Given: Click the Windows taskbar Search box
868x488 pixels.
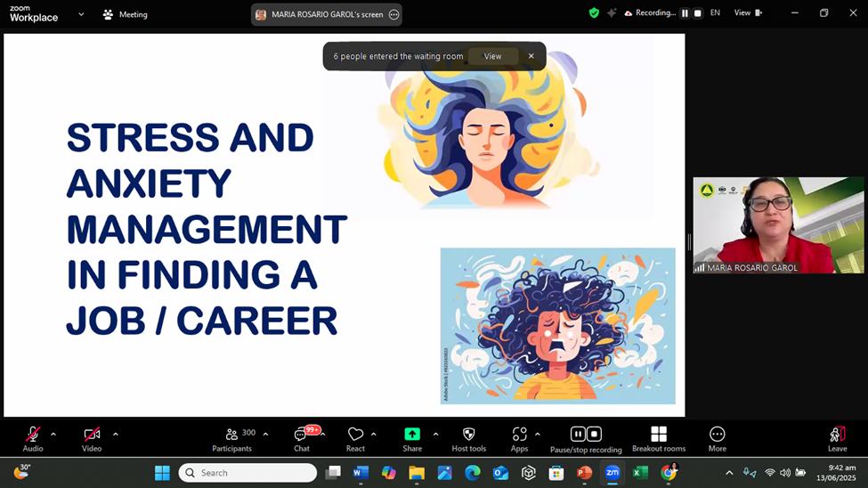Looking at the screenshot, I should coord(247,473).
